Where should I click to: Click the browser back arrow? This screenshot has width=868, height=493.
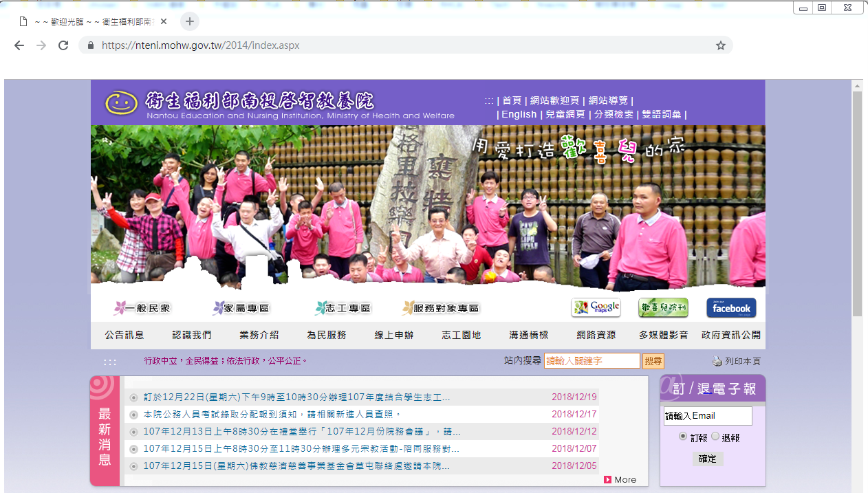(x=19, y=45)
